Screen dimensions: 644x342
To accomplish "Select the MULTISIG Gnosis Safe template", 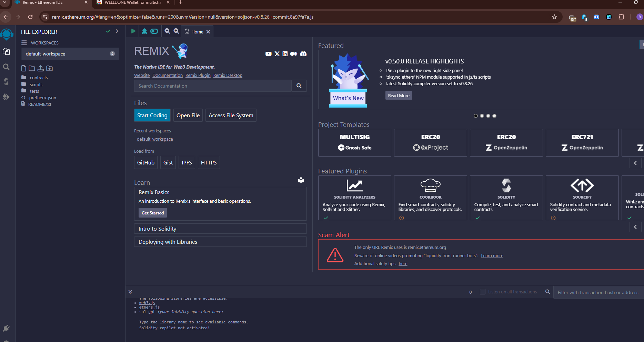I will pyautogui.click(x=355, y=143).
